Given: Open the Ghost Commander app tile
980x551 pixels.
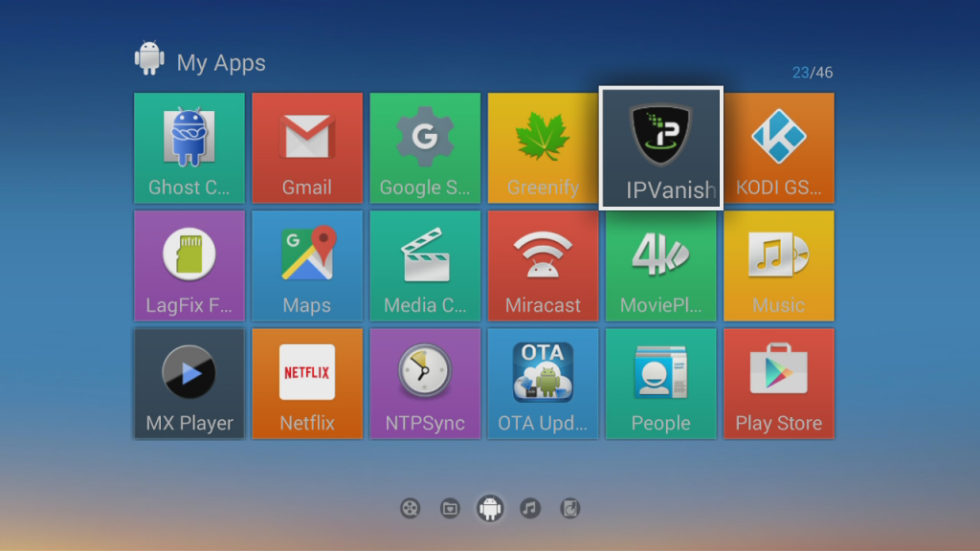Looking at the screenshot, I should pyautogui.click(x=189, y=148).
